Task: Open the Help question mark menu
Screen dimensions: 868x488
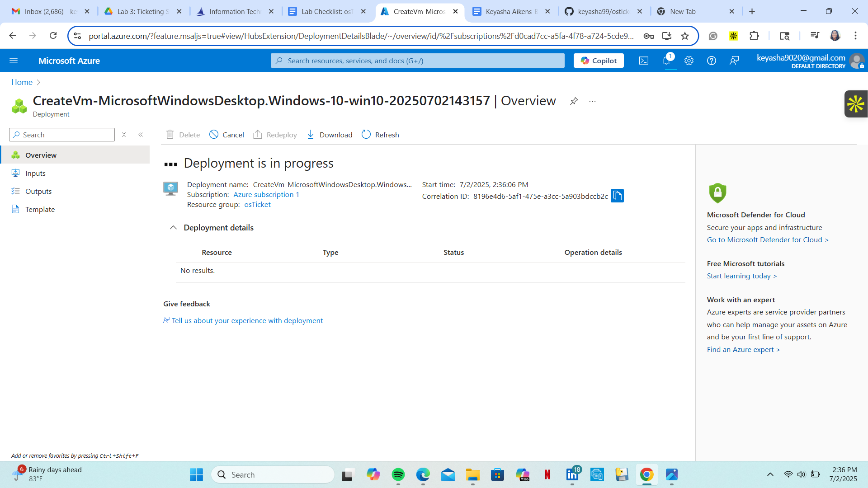Action: click(x=711, y=61)
